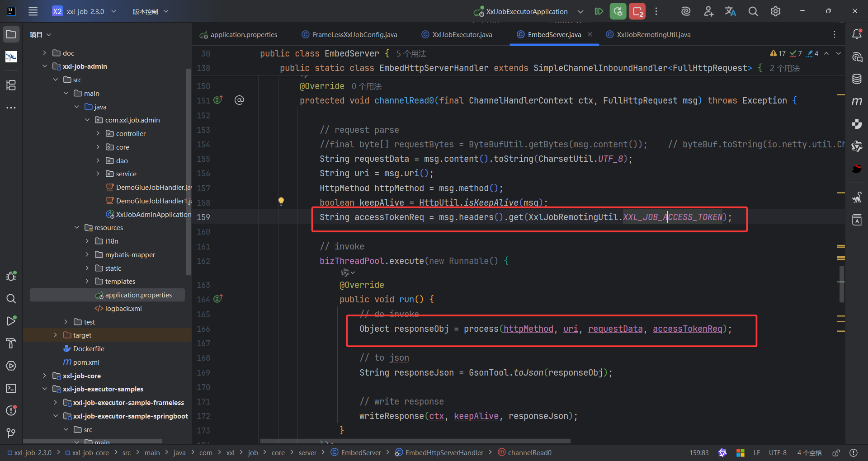The width and height of the screenshot is (868, 461).
Task: Click EmbedHttpServerHandler breadcrumb
Action: pos(439,453)
